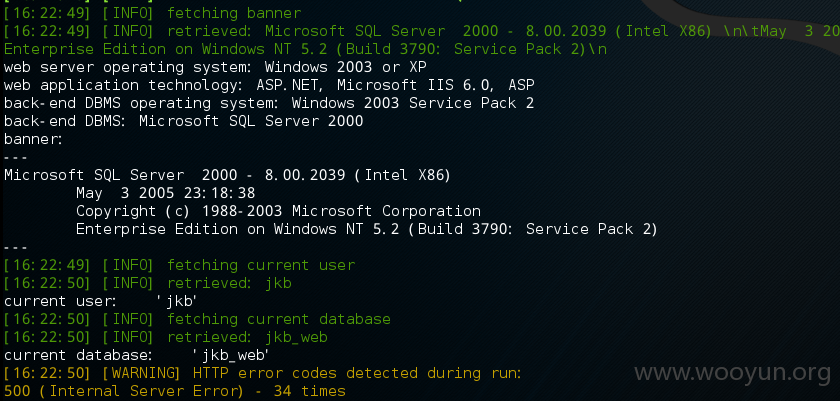Click the 'fetching current user' log line
Image resolution: width=840 pixels, height=401 pixels.
click(179, 265)
